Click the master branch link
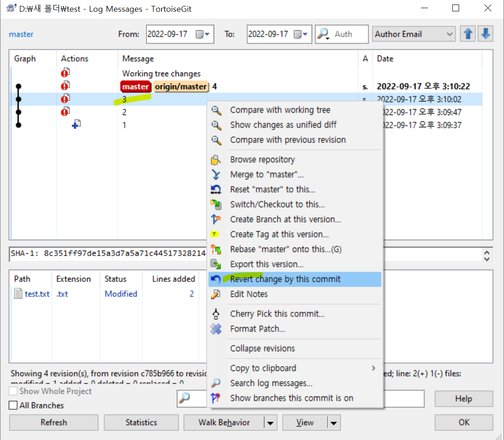The height and width of the screenshot is (440, 504). 21,34
